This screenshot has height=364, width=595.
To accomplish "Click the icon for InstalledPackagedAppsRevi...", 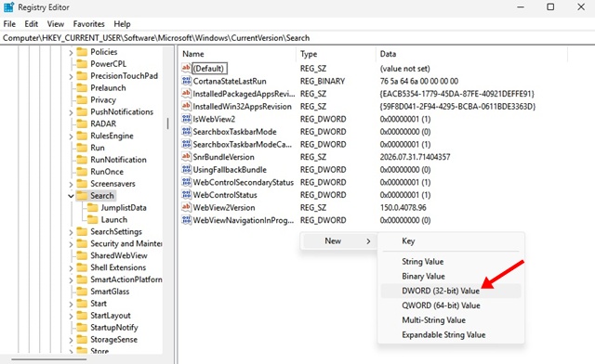I will pyautogui.click(x=186, y=94).
